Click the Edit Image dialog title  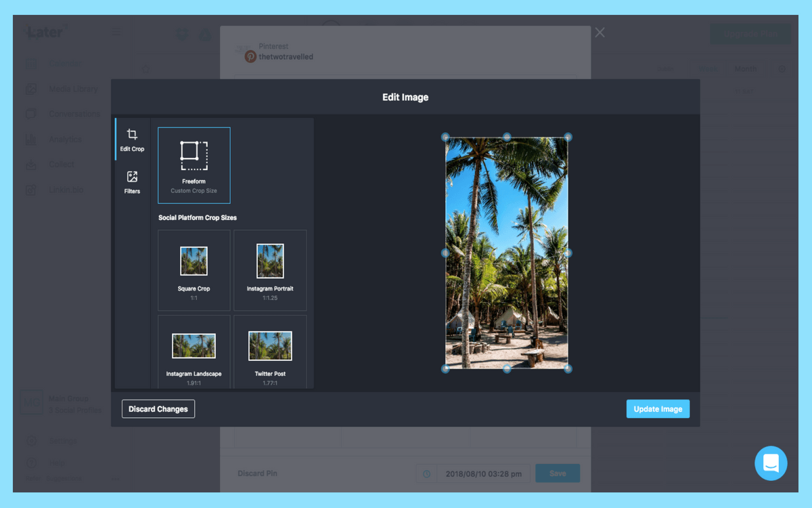(405, 97)
